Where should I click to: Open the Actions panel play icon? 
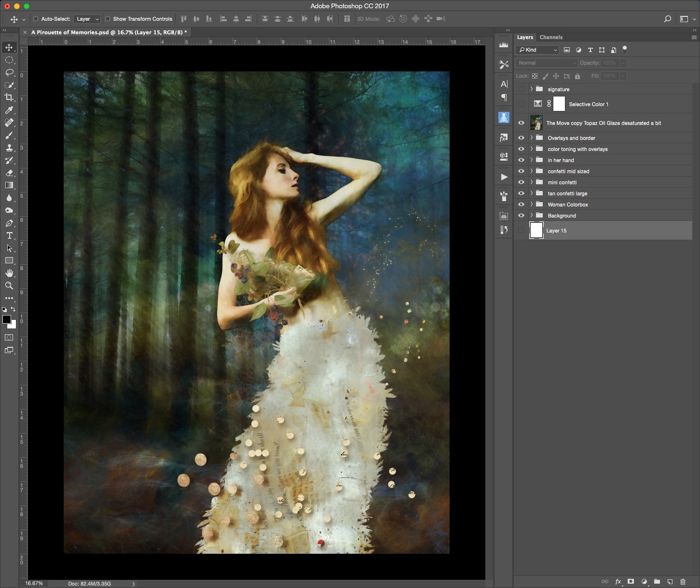click(504, 177)
